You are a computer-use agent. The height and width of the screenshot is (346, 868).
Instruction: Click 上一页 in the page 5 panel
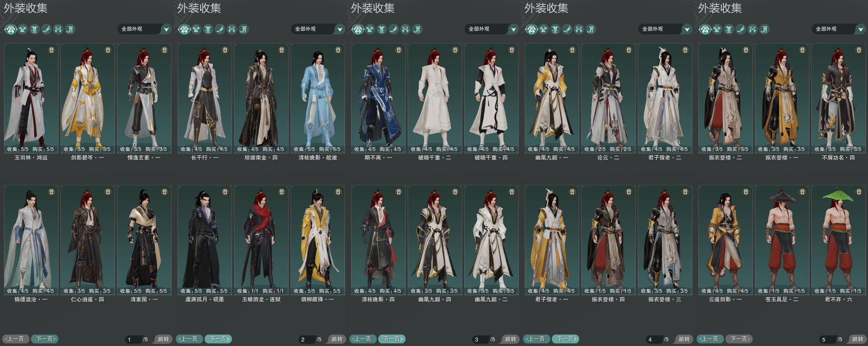tap(710, 339)
